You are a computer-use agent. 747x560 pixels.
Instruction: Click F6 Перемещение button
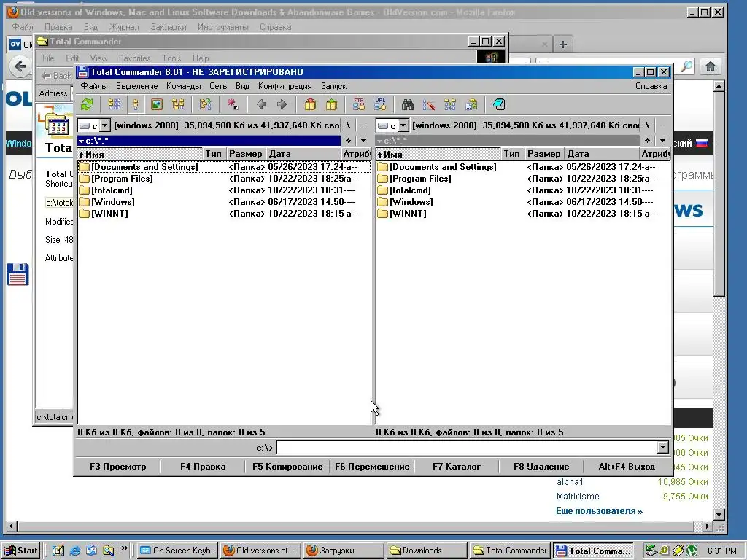coord(372,467)
